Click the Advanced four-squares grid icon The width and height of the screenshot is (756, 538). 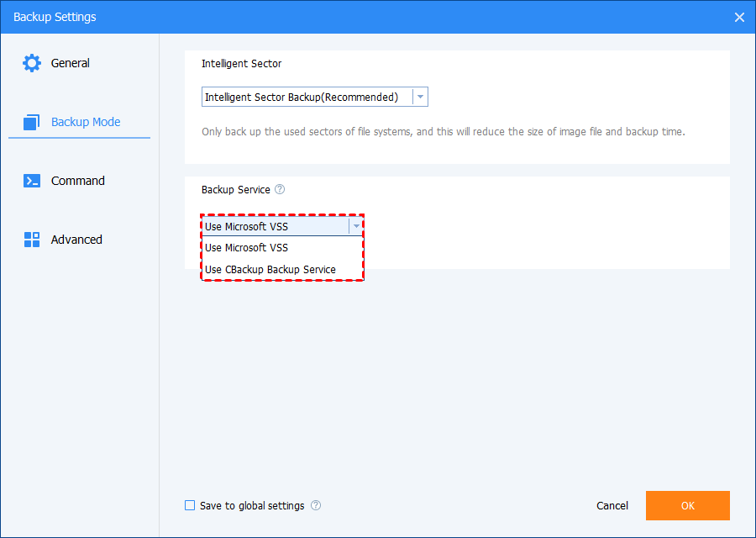32,240
